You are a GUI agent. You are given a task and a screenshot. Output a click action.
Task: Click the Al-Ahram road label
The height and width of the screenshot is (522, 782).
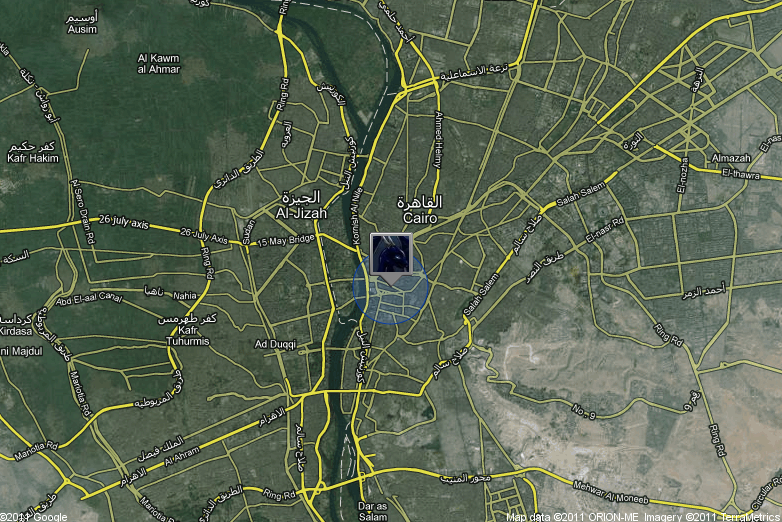tap(183, 455)
